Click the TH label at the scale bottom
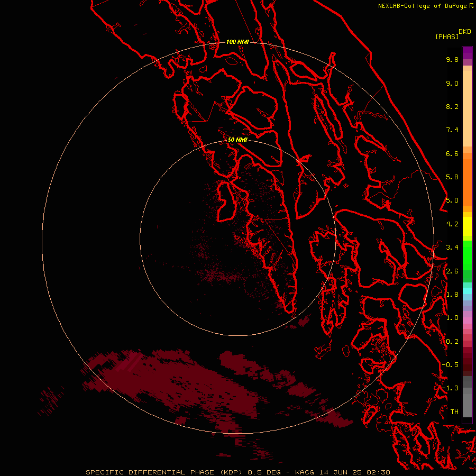 454,412
